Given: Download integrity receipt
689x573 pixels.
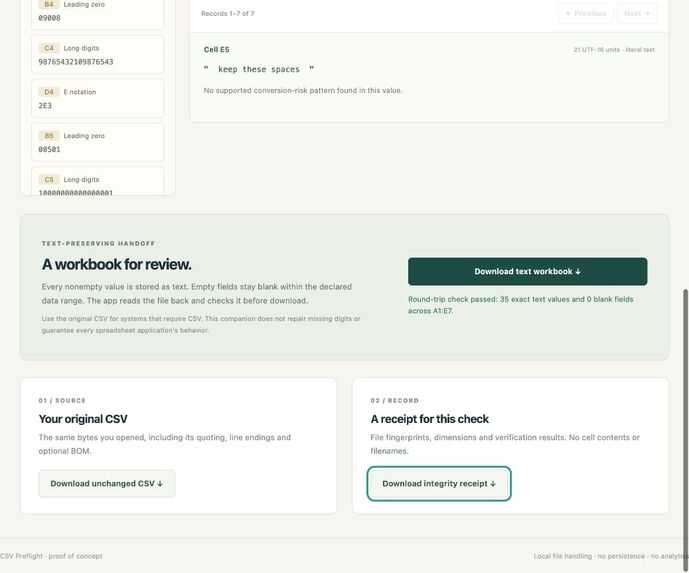Looking at the screenshot, I should [439, 483].
